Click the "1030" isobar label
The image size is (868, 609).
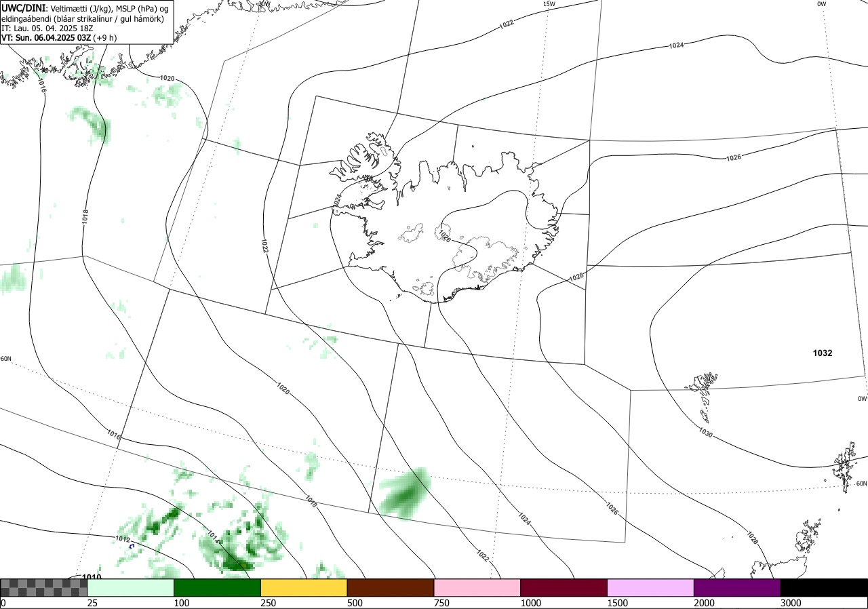[705, 432]
